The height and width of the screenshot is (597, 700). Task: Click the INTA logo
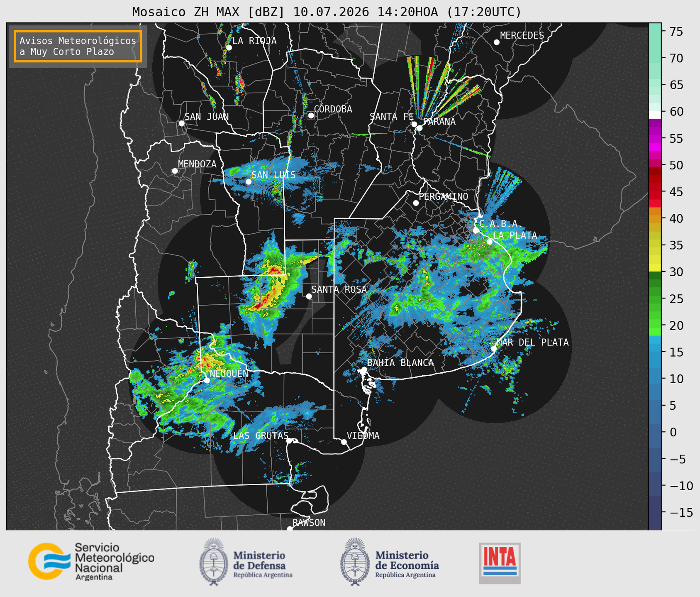point(500,563)
